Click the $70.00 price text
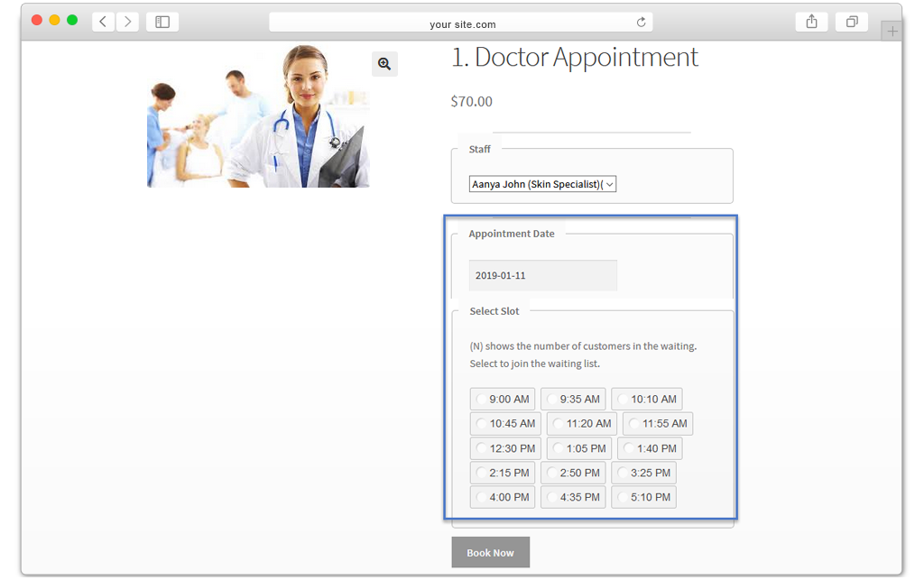The image size is (924, 580). (471, 101)
